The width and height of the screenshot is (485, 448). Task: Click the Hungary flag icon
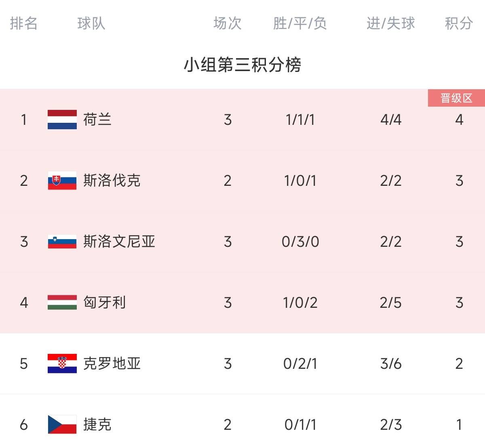[x=62, y=303]
